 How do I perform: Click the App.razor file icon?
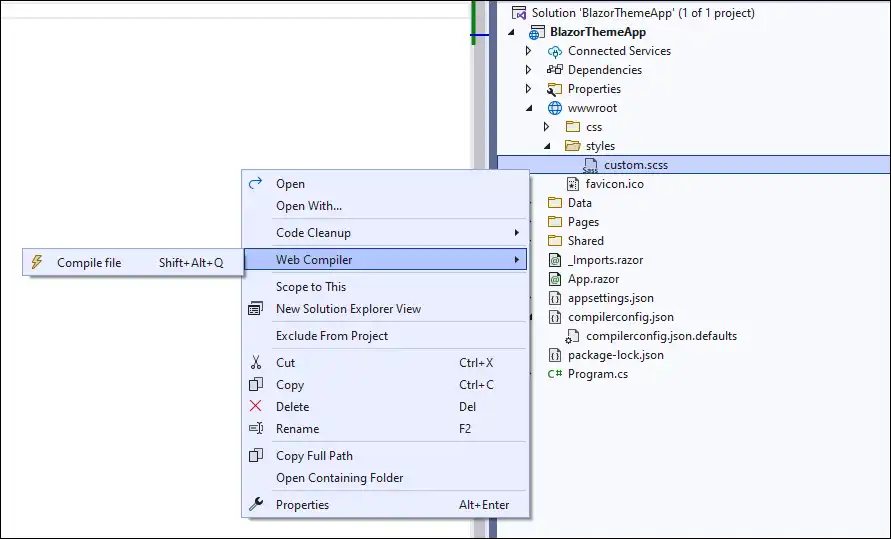[x=555, y=279]
